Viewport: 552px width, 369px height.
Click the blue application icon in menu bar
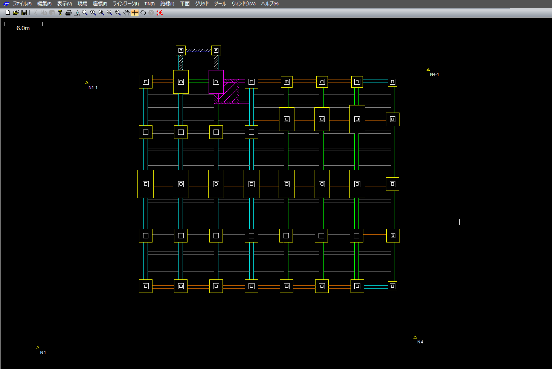(6, 4)
